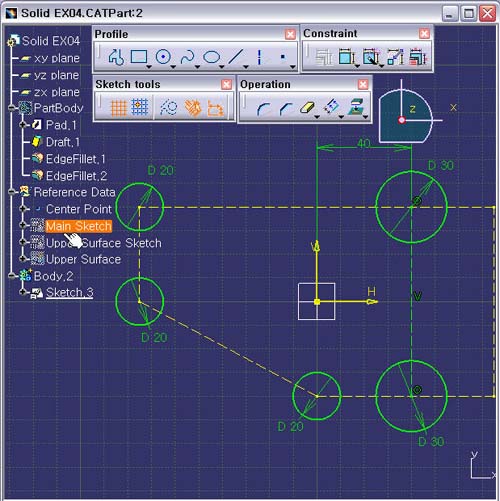Open the dropdown arrow under Rectangle tool
The height and width of the screenshot is (501, 500).
coord(149,67)
